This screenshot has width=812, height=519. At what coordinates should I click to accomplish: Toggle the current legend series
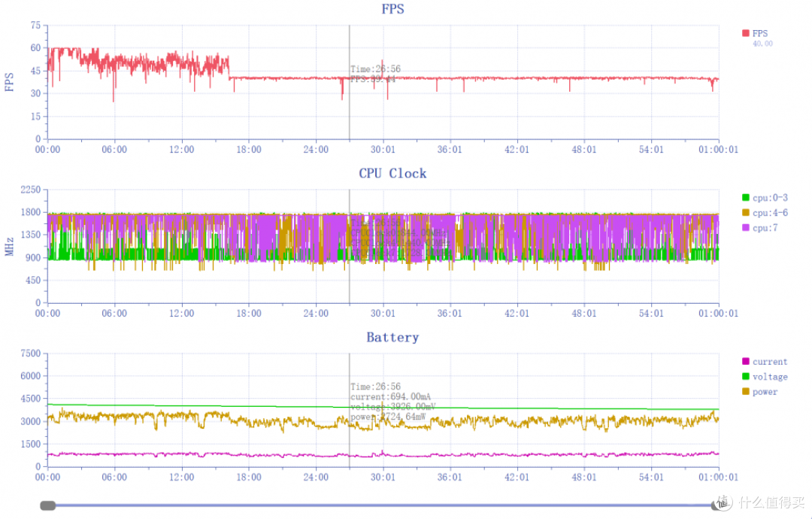tap(765, 362)
